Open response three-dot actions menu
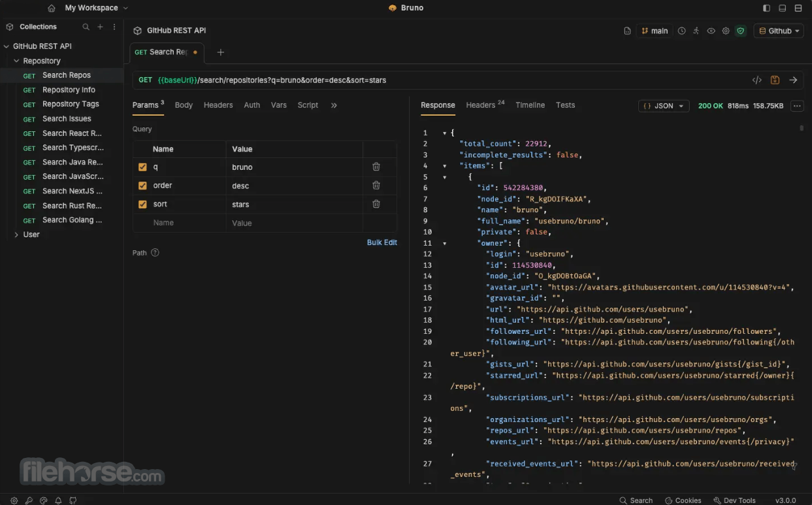 (796, 106)
